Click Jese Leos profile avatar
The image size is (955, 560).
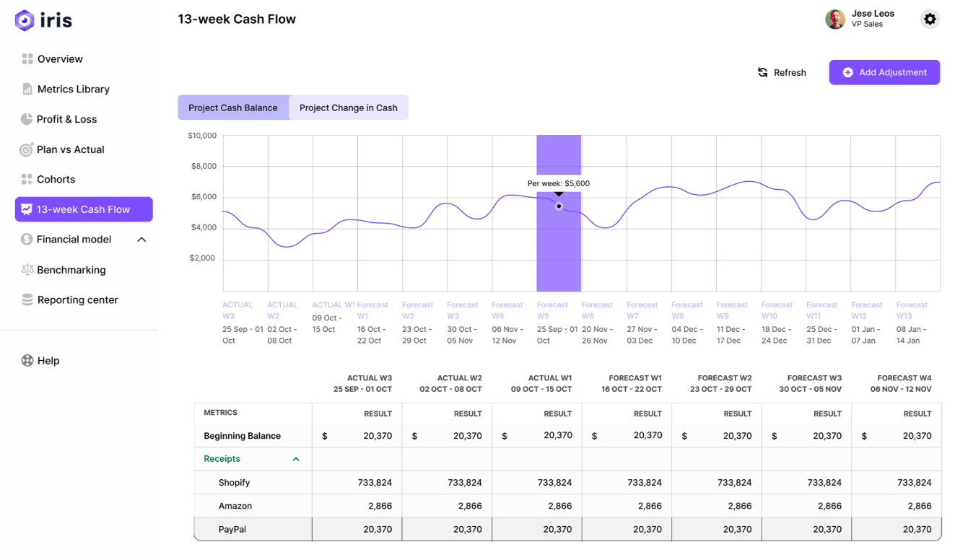[835, 19]
